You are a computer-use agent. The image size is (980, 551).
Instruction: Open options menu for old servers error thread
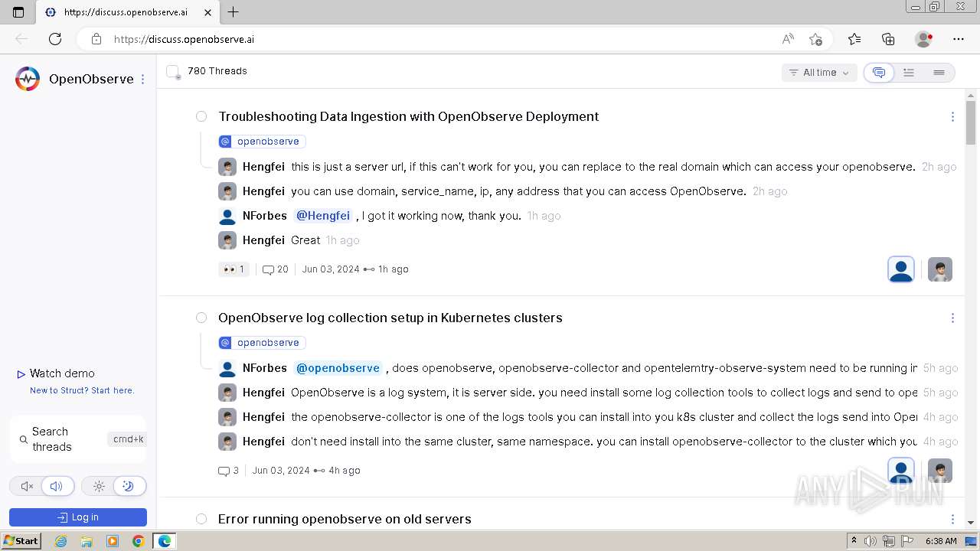pyautogui.click(x=952, y=520)
